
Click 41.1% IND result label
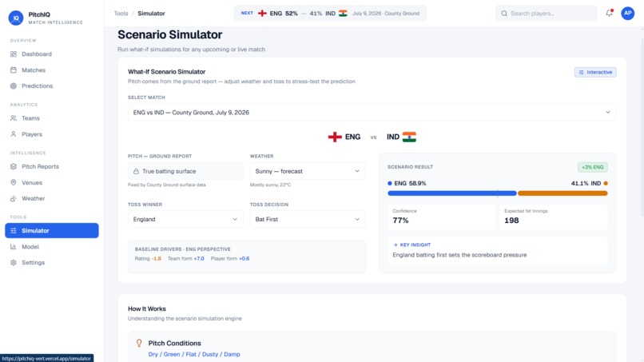pos(590,183)
